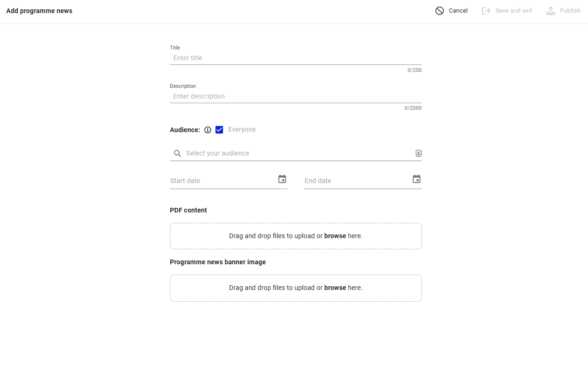Image resolution: width=588 pixels, height=367 pixels.
Task: Open the Audience info icon
Action: pos(208,130)
